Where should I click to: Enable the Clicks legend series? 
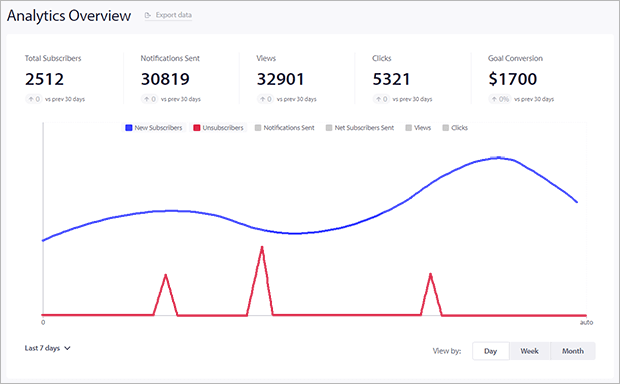pos(455,128)
